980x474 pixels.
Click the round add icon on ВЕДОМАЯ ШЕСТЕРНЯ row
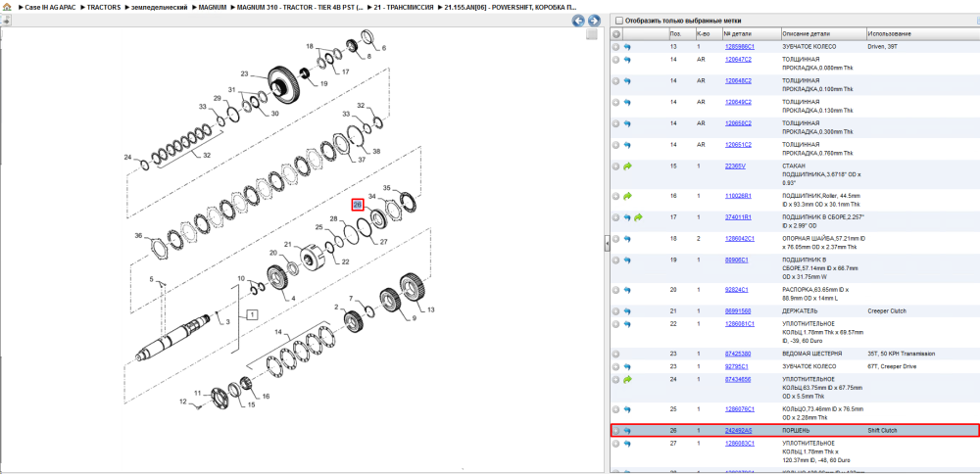coord(616,354)
